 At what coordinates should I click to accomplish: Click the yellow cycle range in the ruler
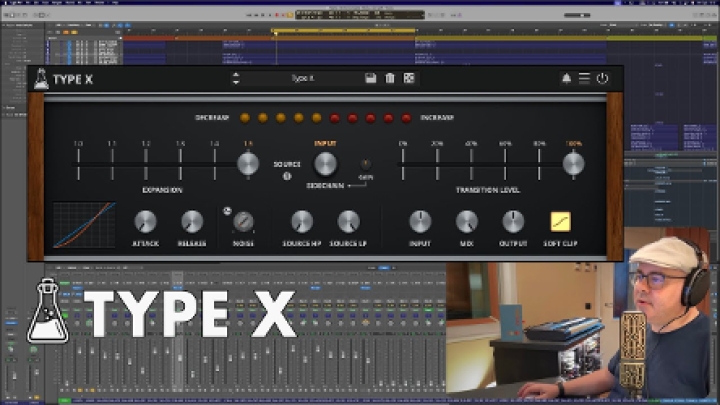point(343,30)
